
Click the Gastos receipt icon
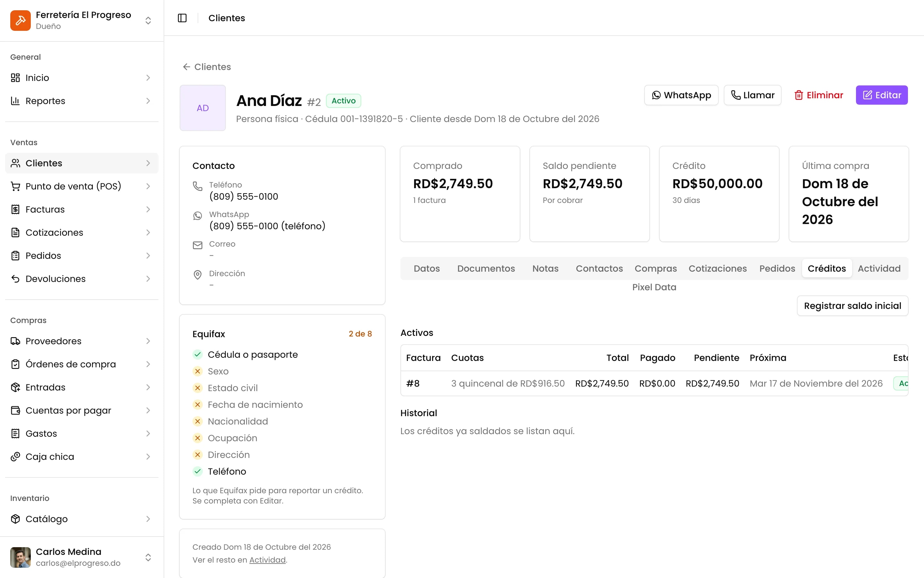[15, 433]
